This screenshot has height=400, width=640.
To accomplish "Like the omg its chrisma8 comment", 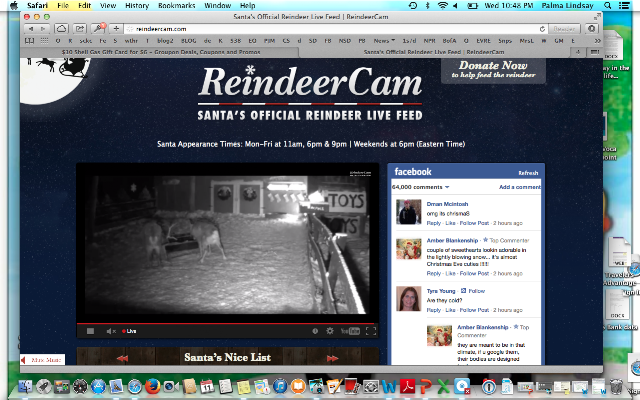I will [450, 223].
